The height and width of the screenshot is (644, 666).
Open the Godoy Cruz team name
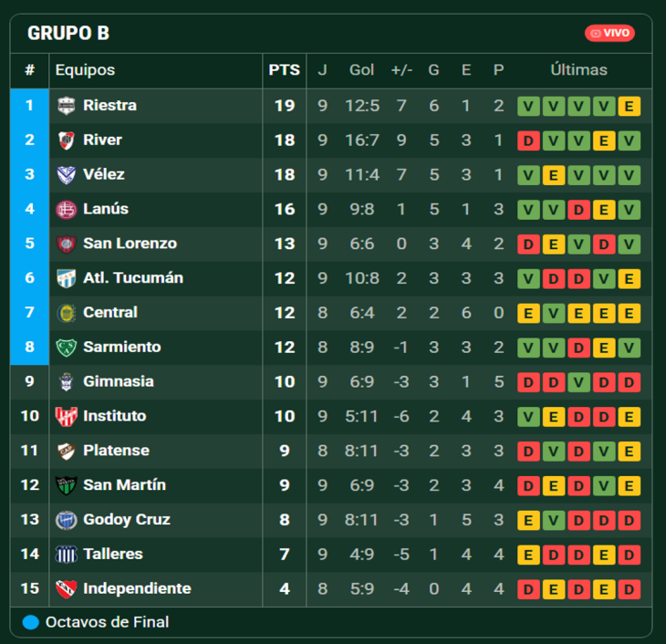coord(127,520)
